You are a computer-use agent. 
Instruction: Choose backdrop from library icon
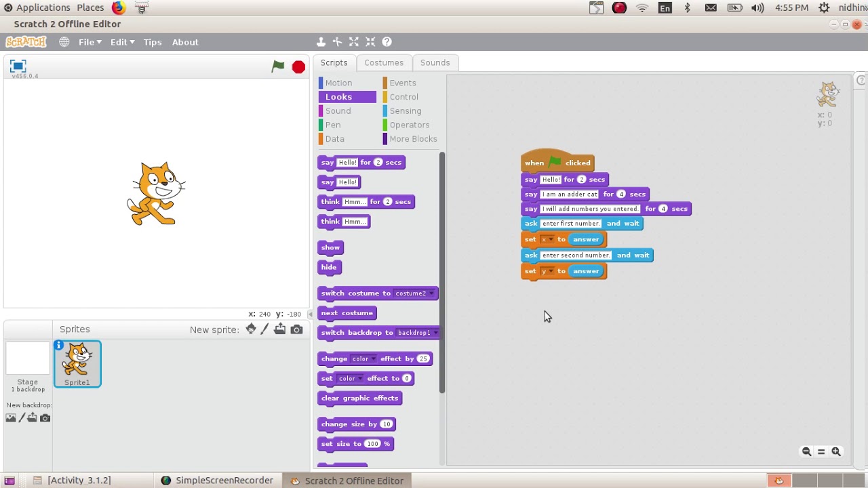(11, 418)
